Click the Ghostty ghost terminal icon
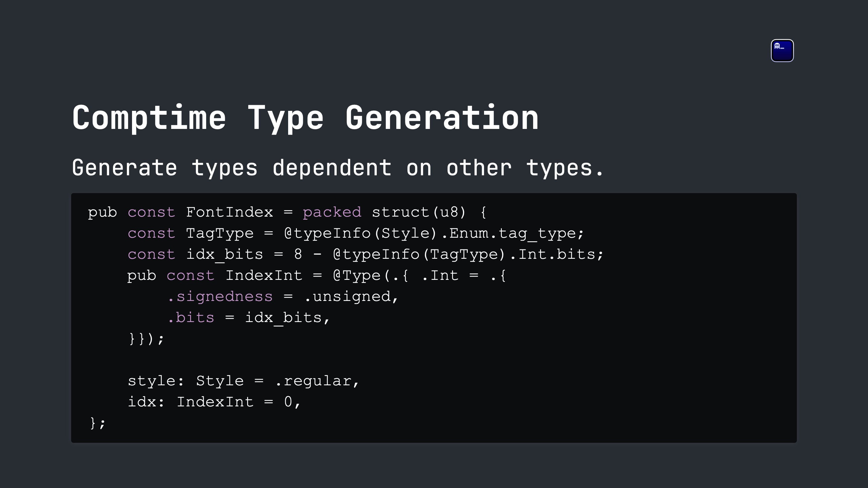This screenshot has width=868, height=488. 782,51
